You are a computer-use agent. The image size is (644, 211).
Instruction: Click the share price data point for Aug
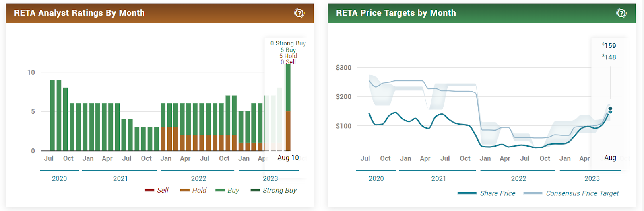pyautogui.click(x=610, y=111)
